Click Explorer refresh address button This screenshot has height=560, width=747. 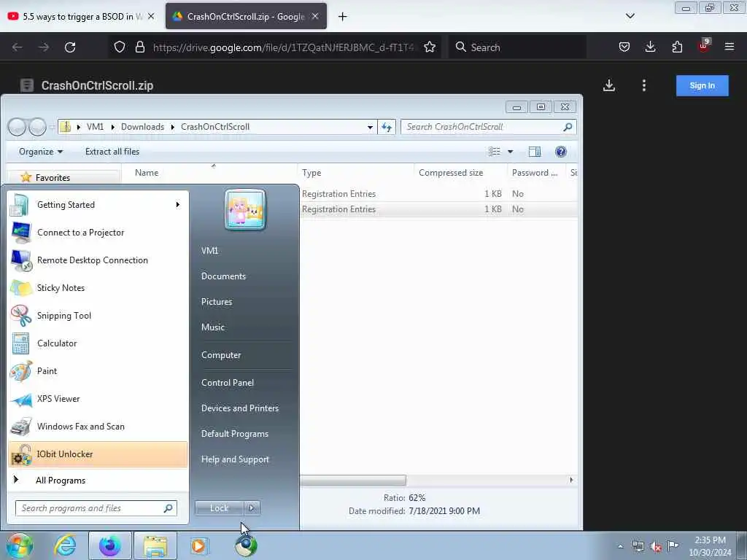coord(387,127)
